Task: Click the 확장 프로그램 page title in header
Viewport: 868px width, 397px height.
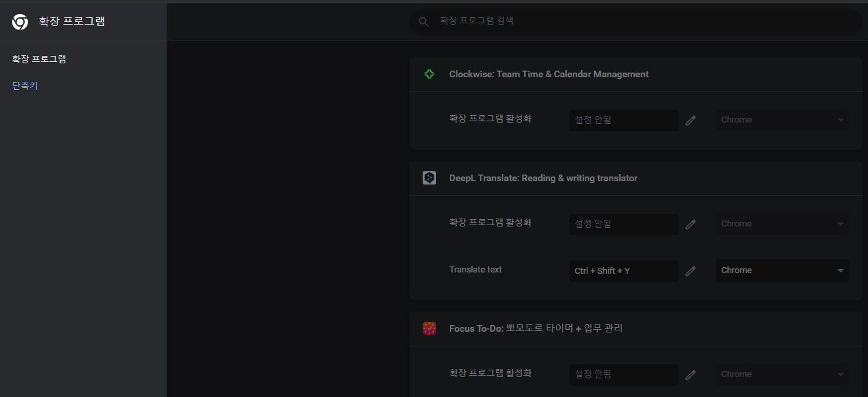Action: [x=72, y=21]
